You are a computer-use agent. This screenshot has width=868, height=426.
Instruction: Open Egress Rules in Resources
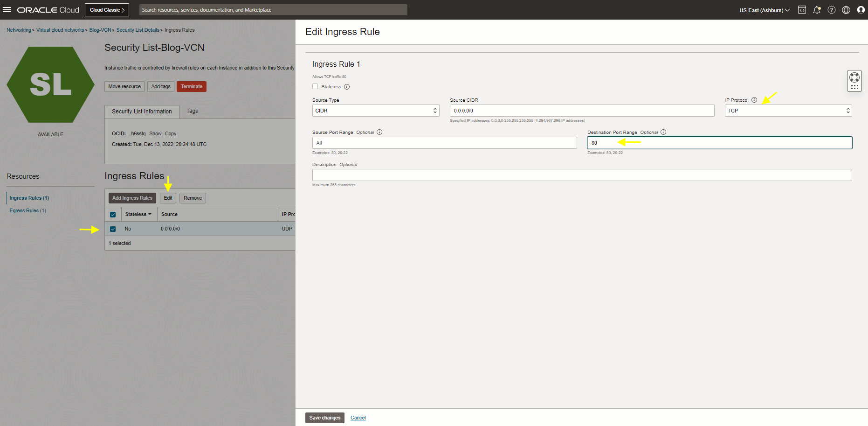(x=28, y=211)
